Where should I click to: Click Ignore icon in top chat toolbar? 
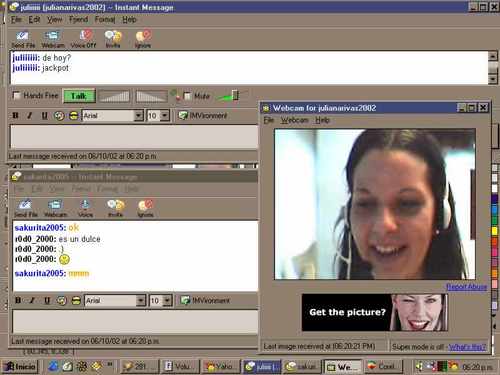click(x=143, y=39)
